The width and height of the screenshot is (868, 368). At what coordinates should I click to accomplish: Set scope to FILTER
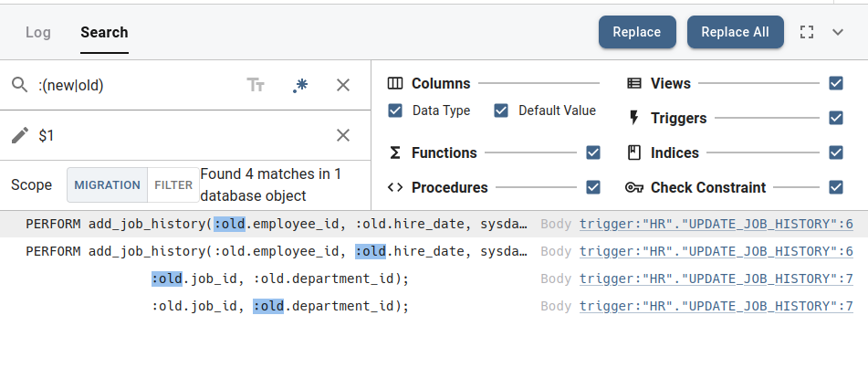173,185
